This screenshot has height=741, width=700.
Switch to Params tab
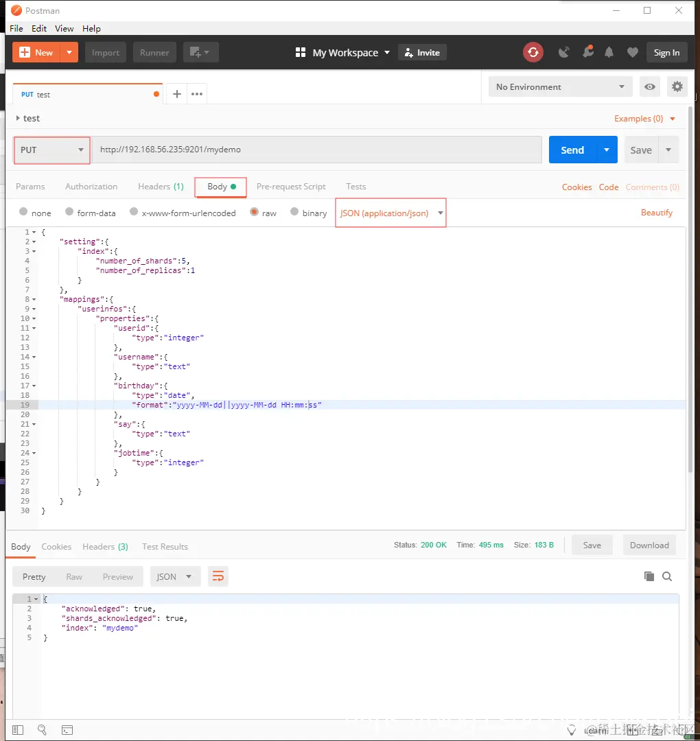(30, 186)
